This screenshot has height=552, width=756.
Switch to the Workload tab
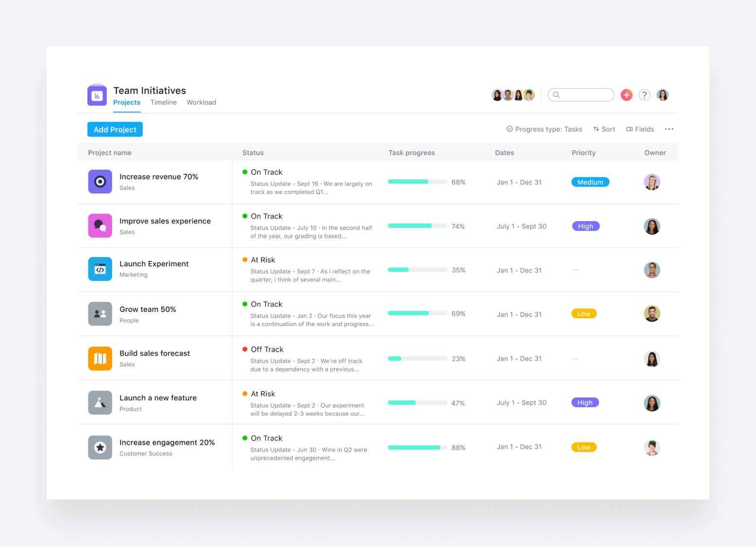point(201,103)
